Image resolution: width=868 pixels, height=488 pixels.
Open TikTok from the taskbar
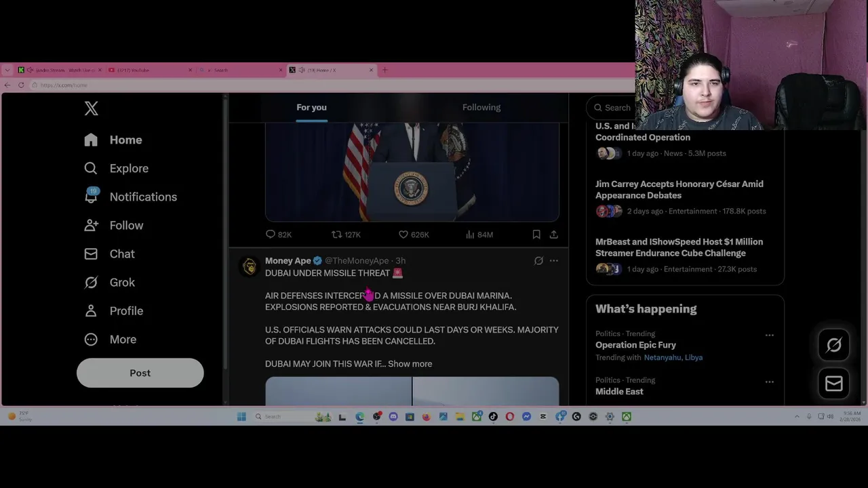click(493, 417)
